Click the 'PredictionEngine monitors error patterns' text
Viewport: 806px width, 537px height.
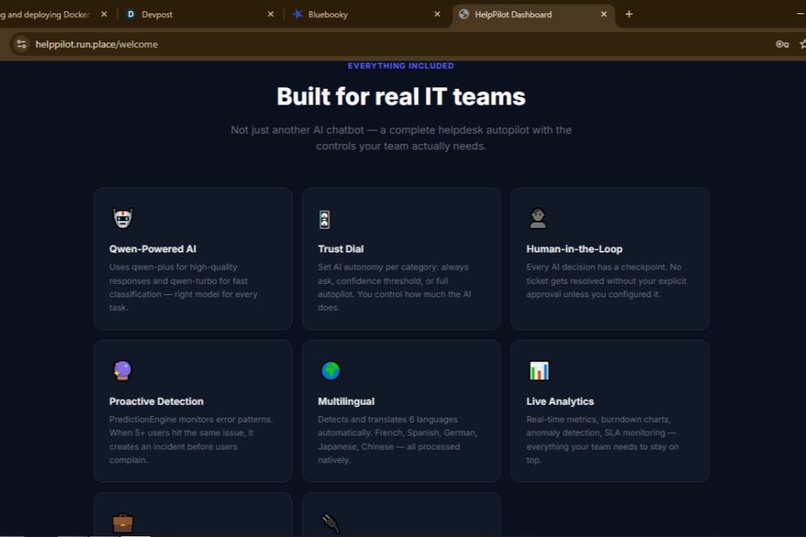point(191,440)
